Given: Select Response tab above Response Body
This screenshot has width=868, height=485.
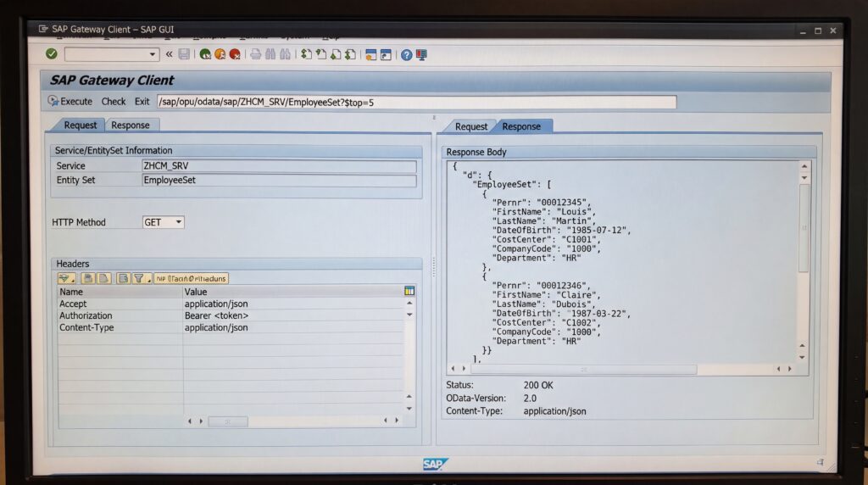Looking at the screenshot, I should 521,126.
